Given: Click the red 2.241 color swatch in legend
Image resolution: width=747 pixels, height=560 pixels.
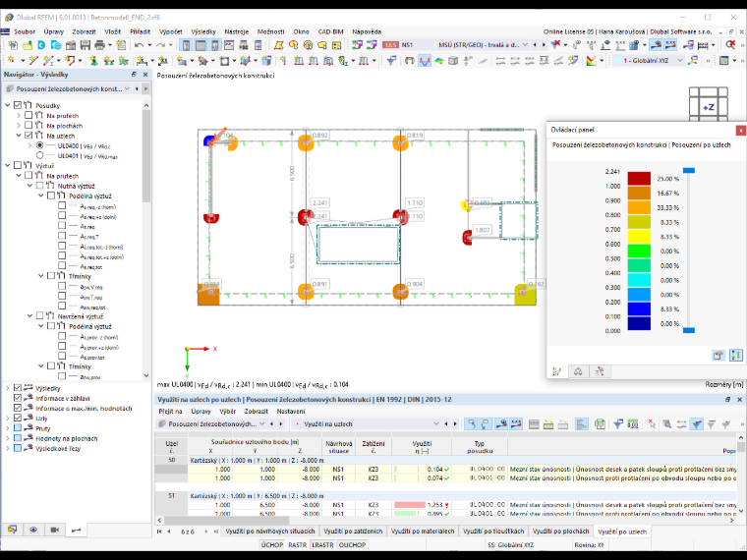Looking at the screenshot, I should (x=639, y=179).
